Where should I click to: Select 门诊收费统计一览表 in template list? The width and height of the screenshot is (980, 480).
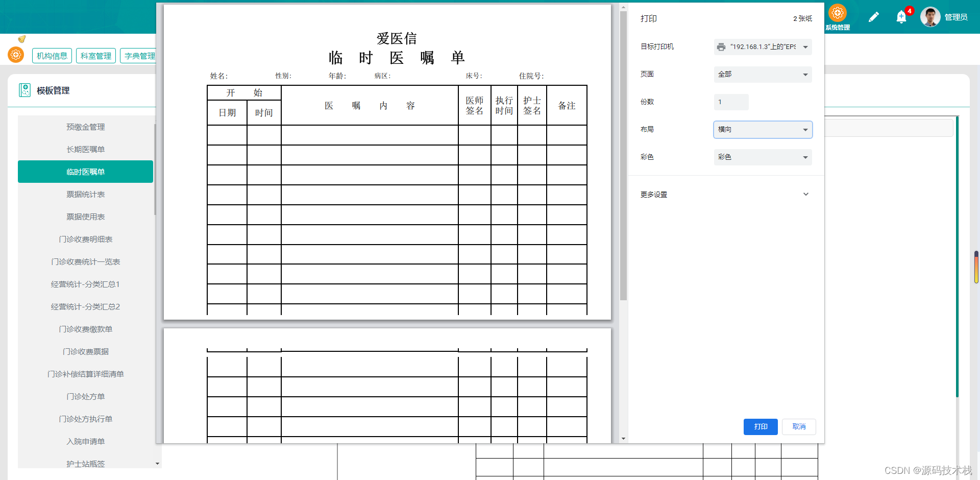click(85, 262)
